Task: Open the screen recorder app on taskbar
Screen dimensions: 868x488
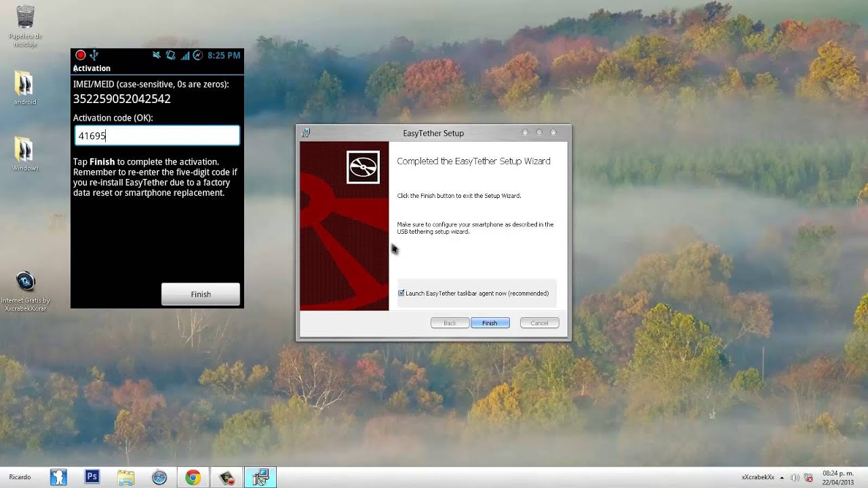Action: click(226, 477)
